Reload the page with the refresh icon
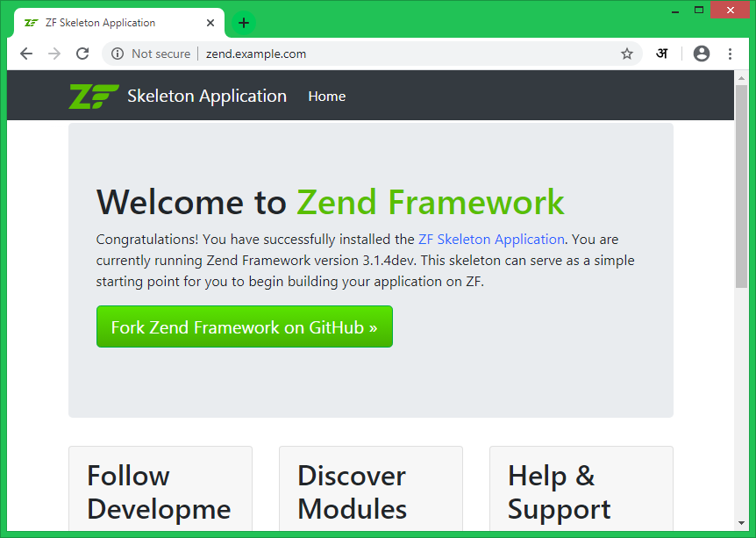Screen dimensions: 756x538 click(83, 54)
